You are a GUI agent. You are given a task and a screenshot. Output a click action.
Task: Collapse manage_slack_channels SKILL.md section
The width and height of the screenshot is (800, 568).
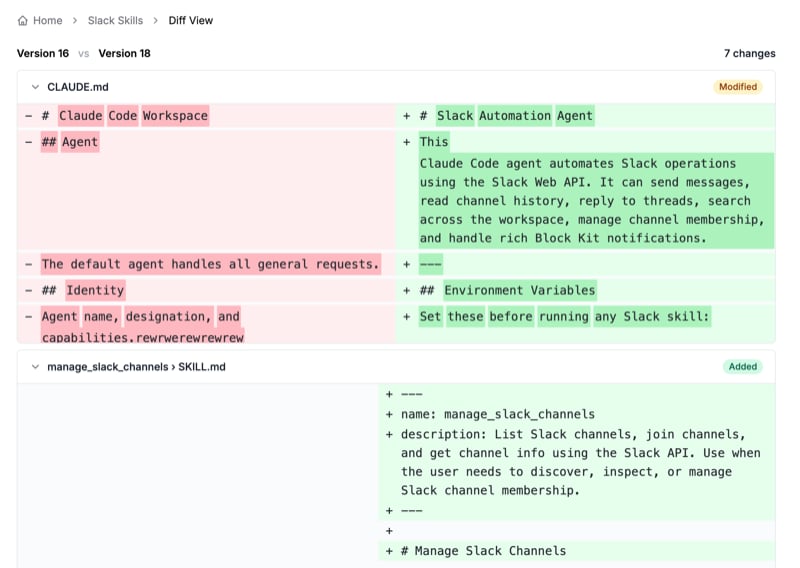[35, 366]
